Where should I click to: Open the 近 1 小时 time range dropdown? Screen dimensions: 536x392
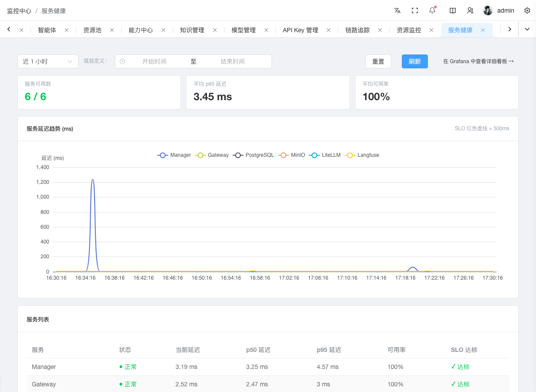coord(48,61)
